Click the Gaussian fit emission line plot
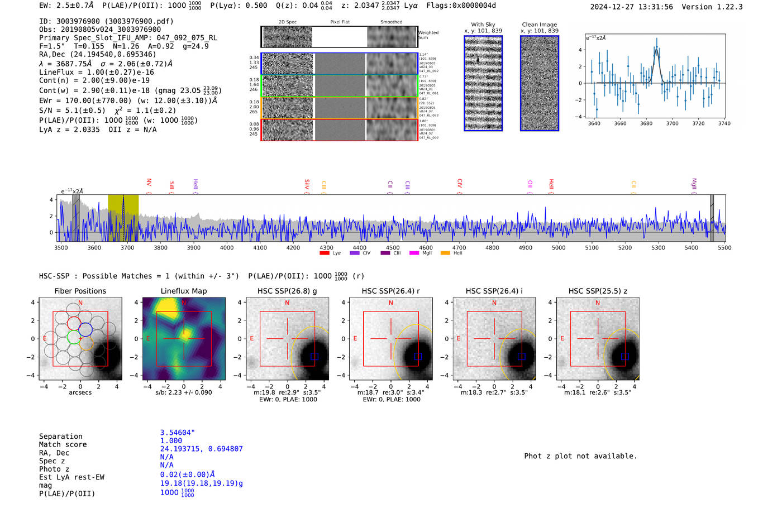Screen dimensions: 782x532 point(655,76)
